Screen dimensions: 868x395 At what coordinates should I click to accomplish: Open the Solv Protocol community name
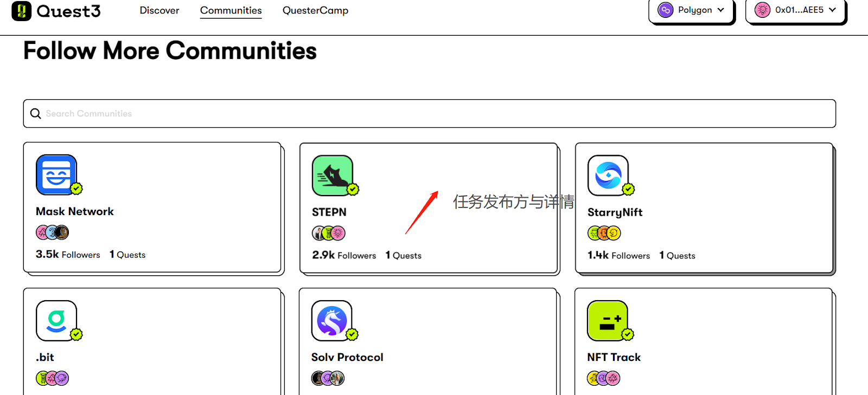[347, 357]
